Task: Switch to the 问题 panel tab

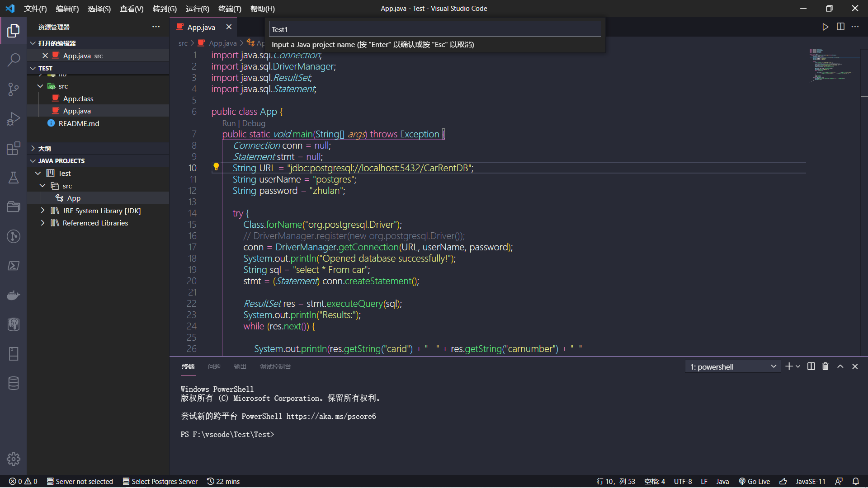Action: pos(214,366)
